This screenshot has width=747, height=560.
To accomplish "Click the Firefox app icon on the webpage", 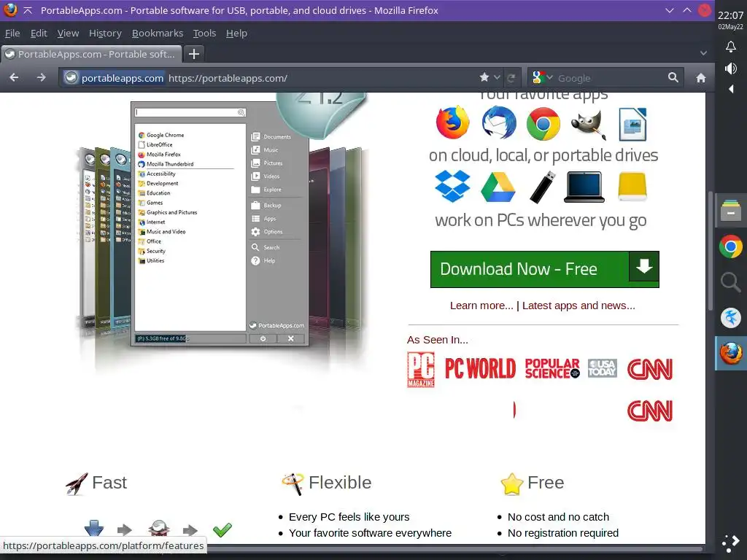I will point(452,122).
